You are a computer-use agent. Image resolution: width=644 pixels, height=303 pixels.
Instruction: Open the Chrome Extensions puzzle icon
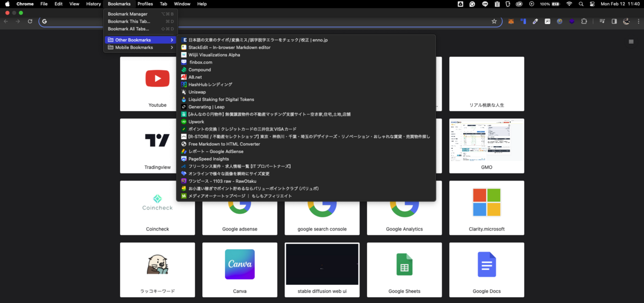coord(584,21)
